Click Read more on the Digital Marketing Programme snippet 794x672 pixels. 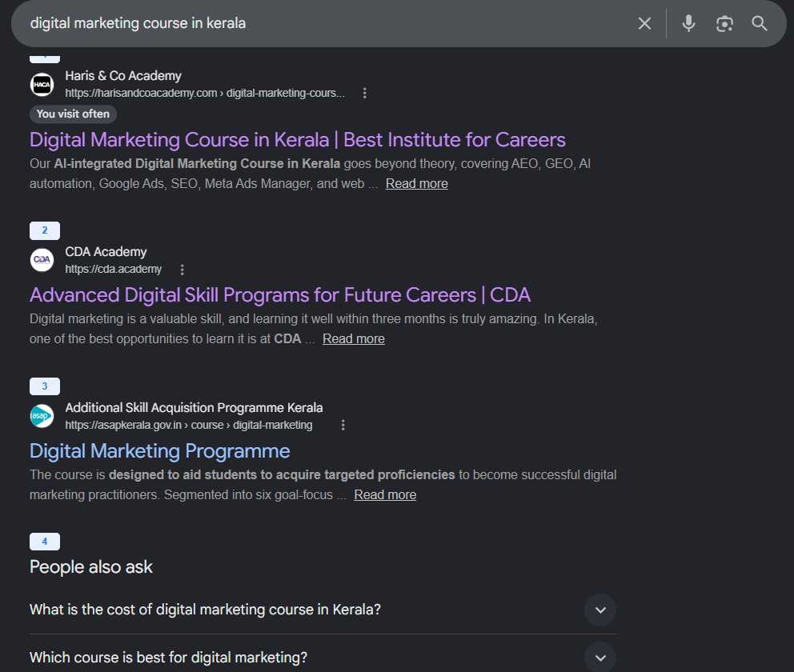(x=385, y=495)
